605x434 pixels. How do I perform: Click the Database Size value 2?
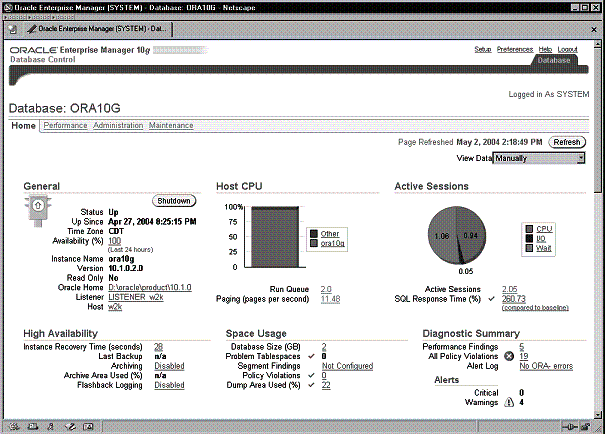tap(324, 347)
